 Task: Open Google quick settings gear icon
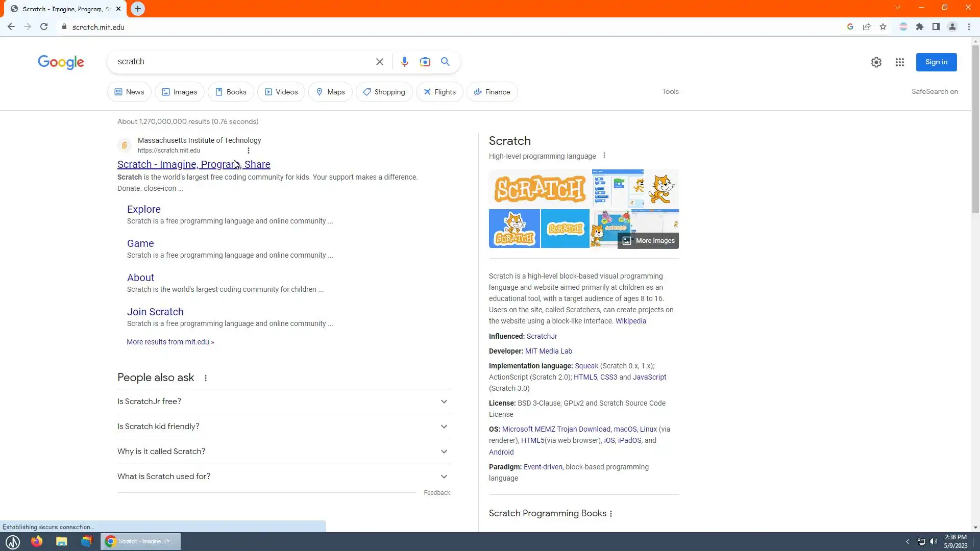point(876,62)
